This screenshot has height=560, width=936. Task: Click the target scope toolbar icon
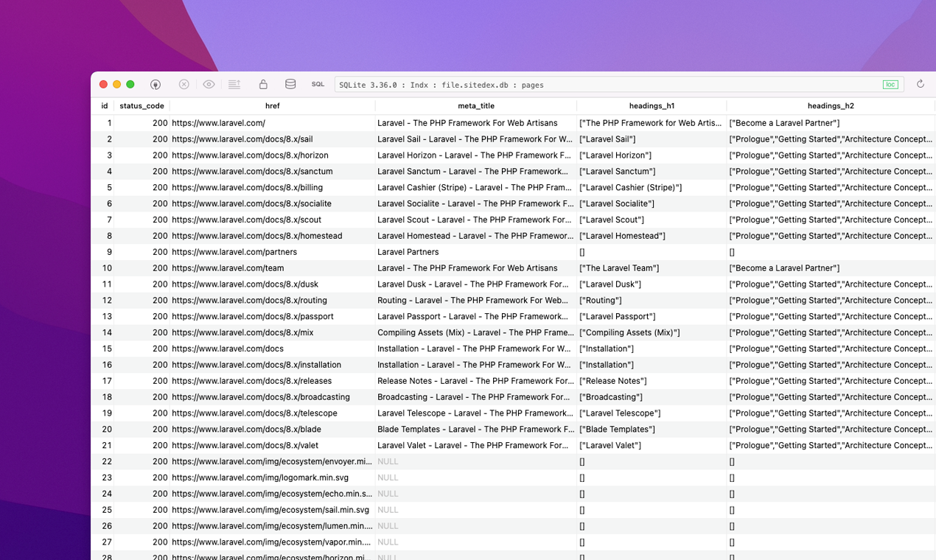click(155, 84)
